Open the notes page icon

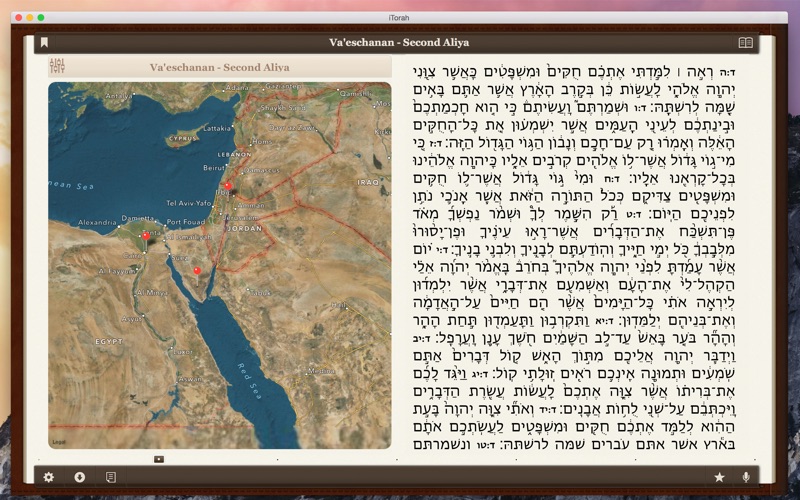[110, 477]
